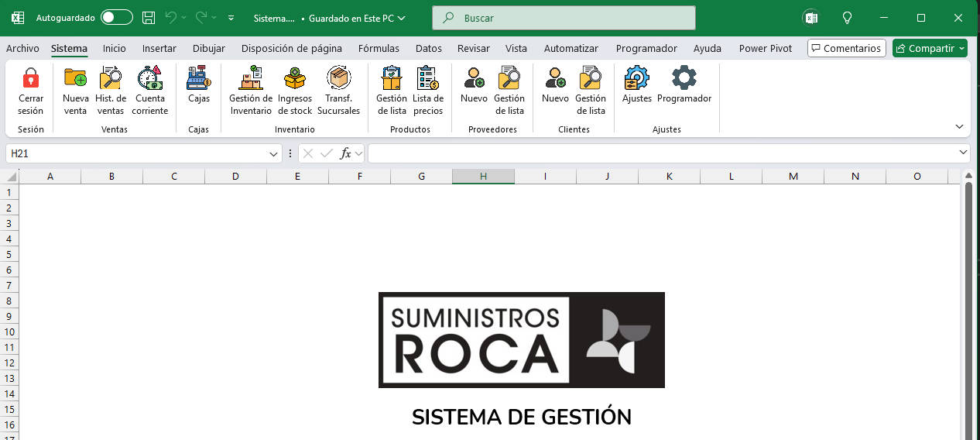Open Compartir dropdown button
The width and height of the screenshot is (980, 440).
point(930,48)
